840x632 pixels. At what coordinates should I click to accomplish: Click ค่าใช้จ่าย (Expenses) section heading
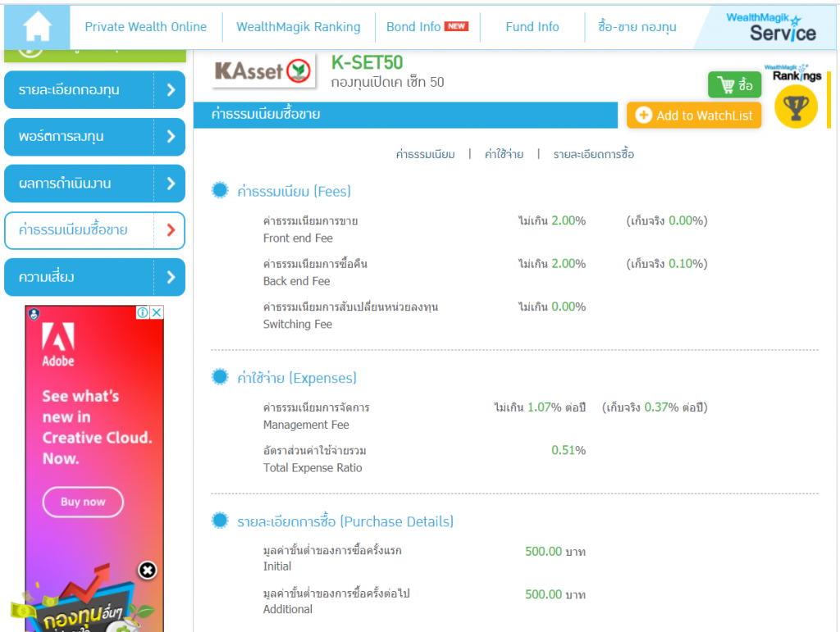click(297, 378)
